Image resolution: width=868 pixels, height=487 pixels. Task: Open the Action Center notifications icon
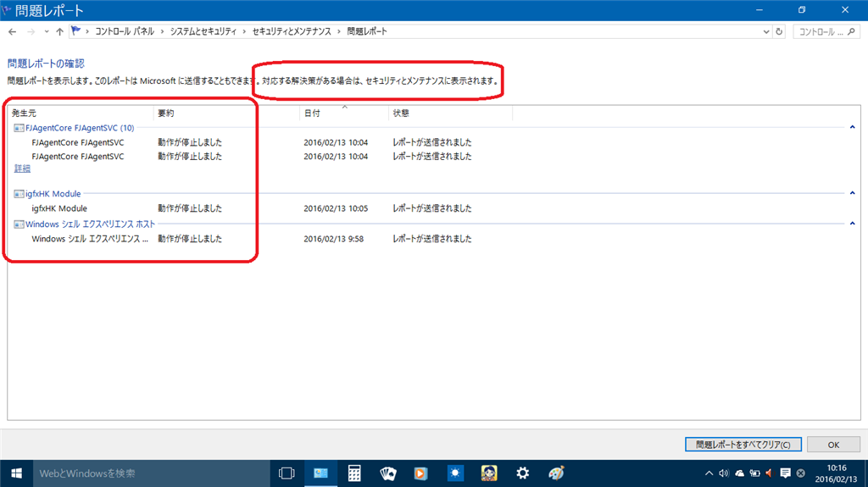(x=785, y=473)
